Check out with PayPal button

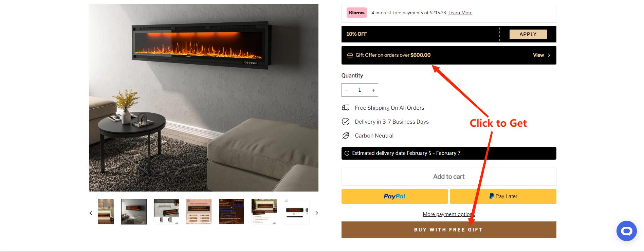point(394,196)
